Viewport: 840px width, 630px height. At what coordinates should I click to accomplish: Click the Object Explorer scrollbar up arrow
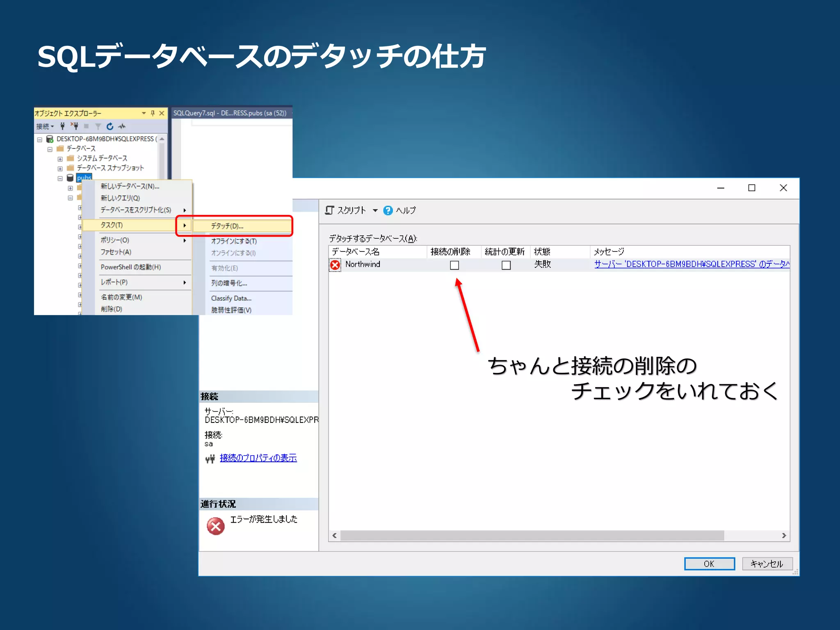pyautogui.click(x=162, y=139)
